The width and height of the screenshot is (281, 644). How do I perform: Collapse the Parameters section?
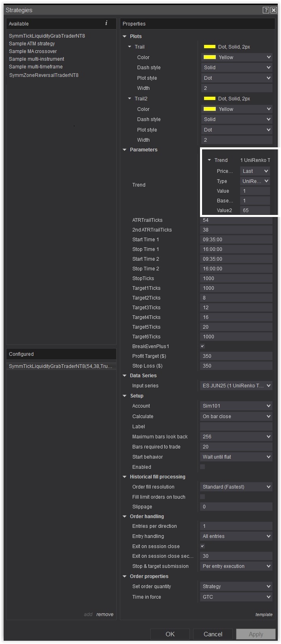point(125,150)
